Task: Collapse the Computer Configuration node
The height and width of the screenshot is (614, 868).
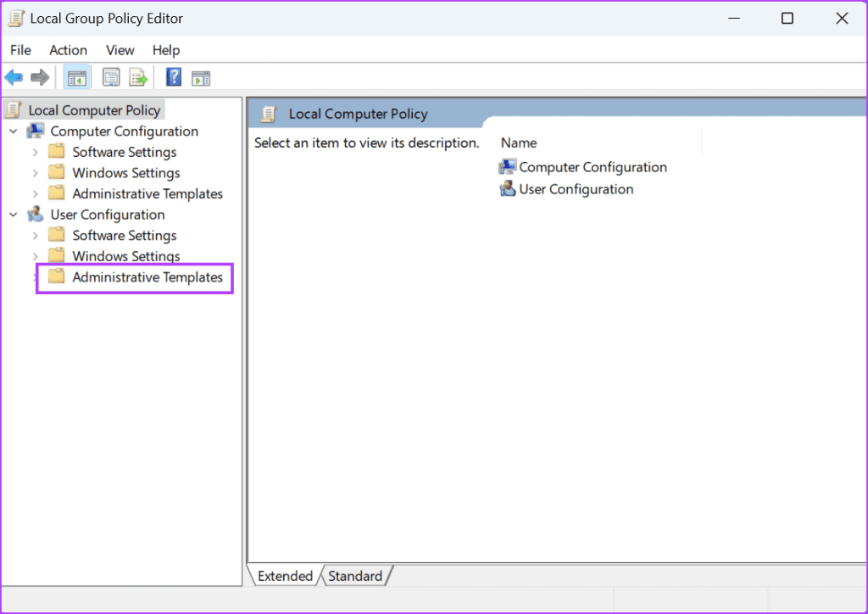Action: pyautogui.click(x=14, y=131)
